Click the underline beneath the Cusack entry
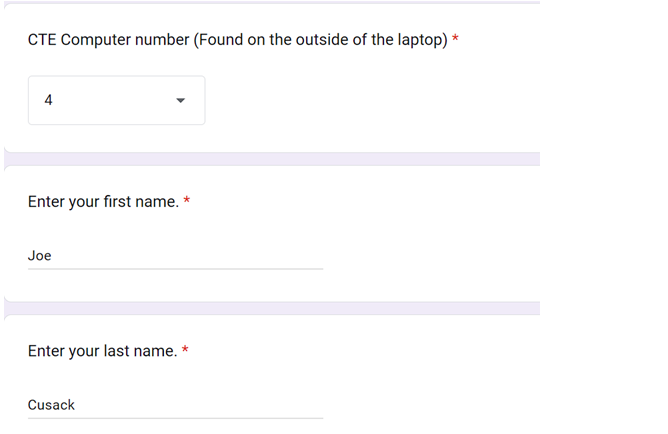 (175, 418)
